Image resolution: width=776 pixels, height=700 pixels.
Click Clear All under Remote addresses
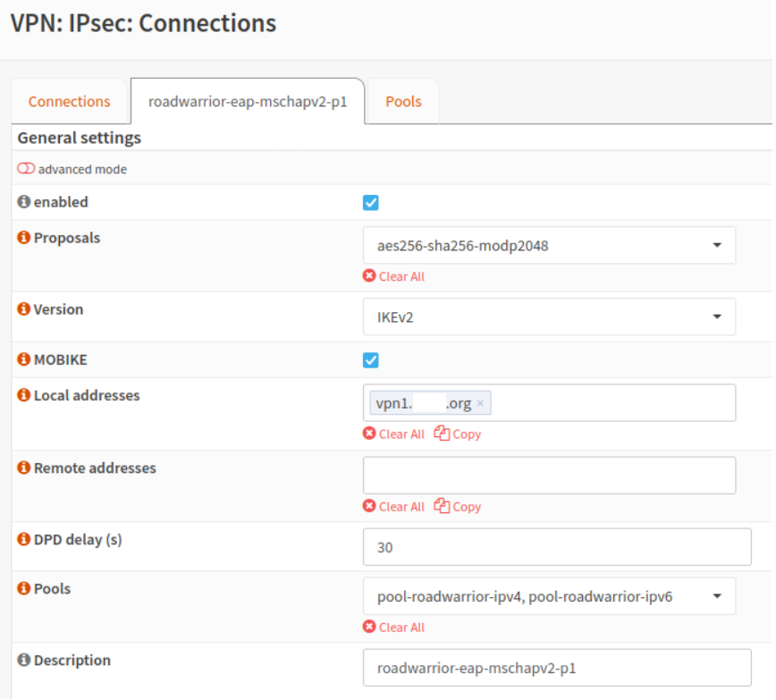point(393,506)
